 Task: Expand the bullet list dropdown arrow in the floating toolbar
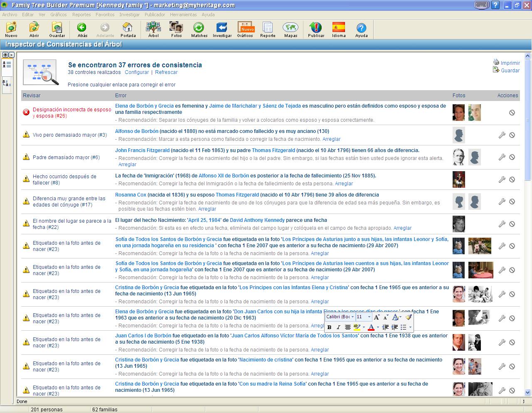point(410,327)
